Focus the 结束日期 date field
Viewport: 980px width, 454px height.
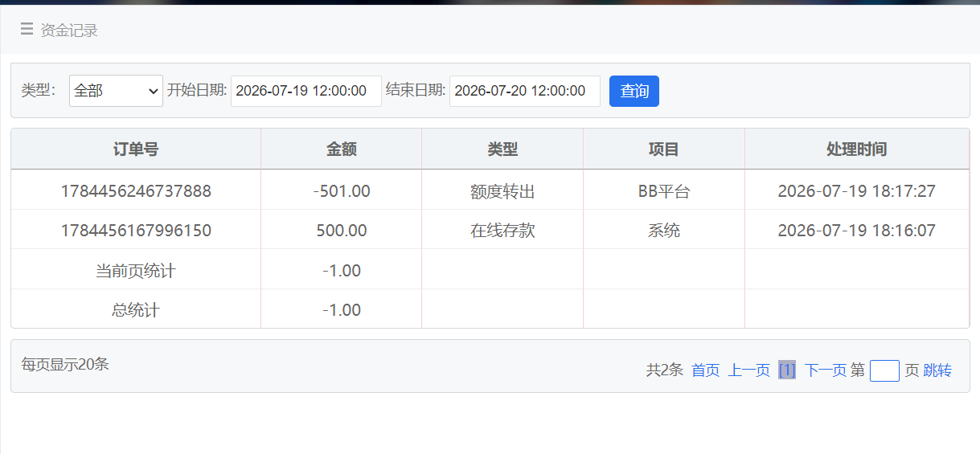click(x=525, y=91)
